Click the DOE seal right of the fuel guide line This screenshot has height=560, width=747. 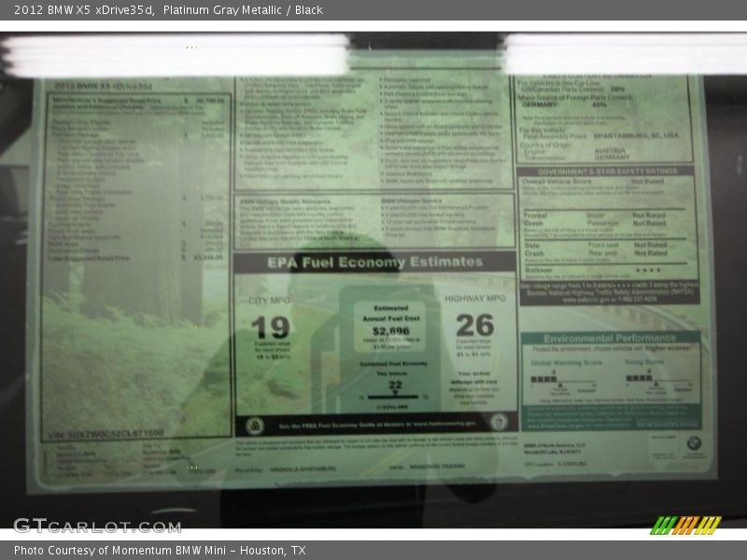tap(499, 422)
